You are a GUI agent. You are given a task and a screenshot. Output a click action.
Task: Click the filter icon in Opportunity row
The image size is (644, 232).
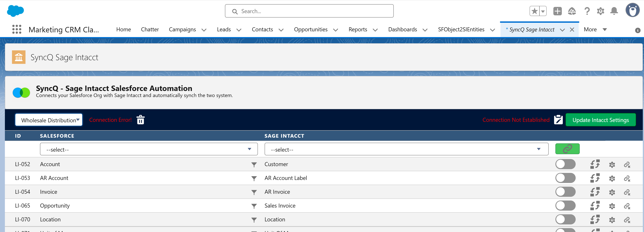(x=254, y=206)
